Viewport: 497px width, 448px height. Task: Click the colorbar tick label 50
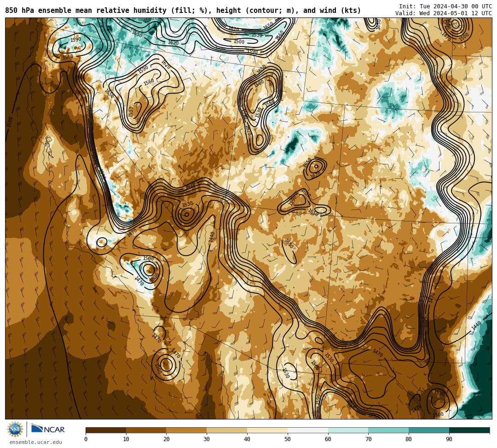(288, 439)
